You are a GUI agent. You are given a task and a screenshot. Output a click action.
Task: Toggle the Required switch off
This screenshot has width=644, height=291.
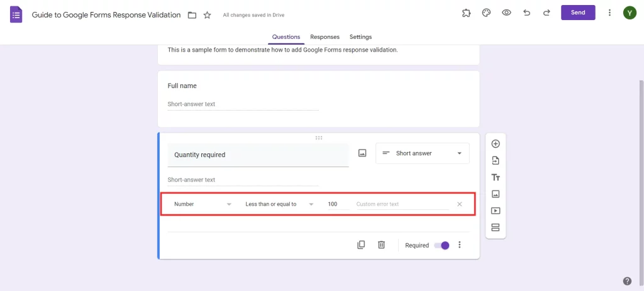click(441, 246)
